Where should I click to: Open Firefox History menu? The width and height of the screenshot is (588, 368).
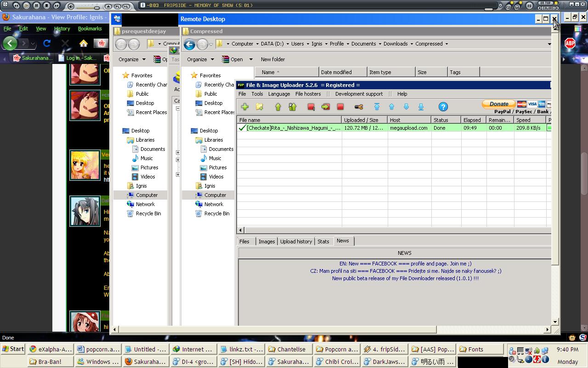[x=62, y=29]
